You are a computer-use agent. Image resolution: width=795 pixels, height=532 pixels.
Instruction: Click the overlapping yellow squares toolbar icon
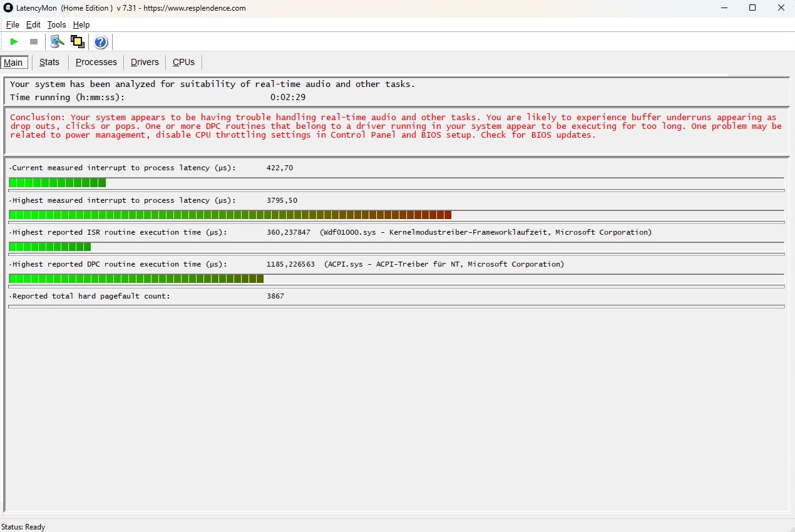pyautogui.click(x=78, y=42)
